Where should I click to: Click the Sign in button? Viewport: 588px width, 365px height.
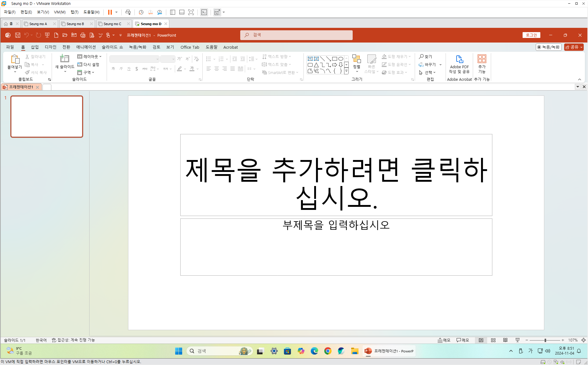531,35
